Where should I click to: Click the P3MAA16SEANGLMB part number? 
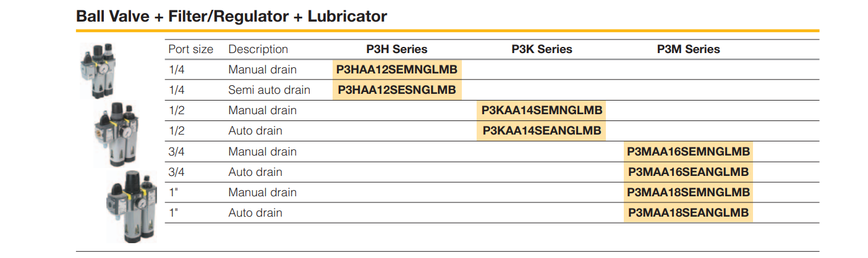688,172
